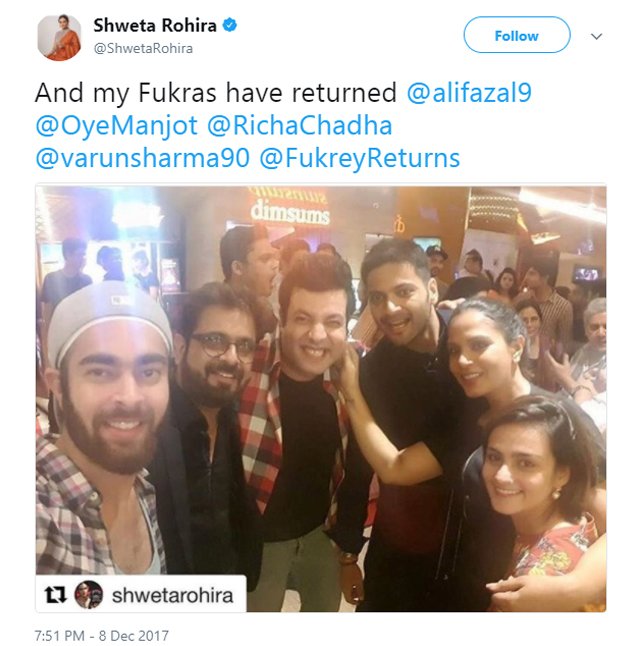Click the tweet text 'And my Fukras'
This screenshot has width=640, height=646.
coord(125,93)
